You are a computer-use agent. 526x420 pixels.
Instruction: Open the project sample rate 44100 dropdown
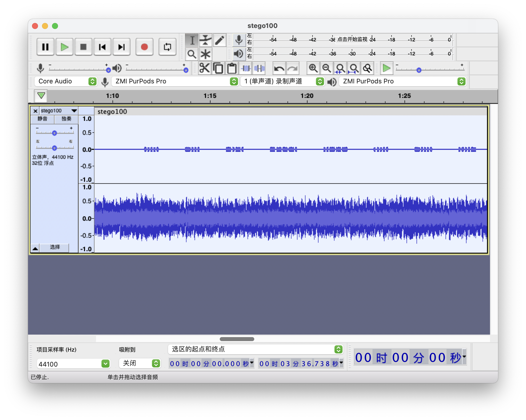[73, 364]
